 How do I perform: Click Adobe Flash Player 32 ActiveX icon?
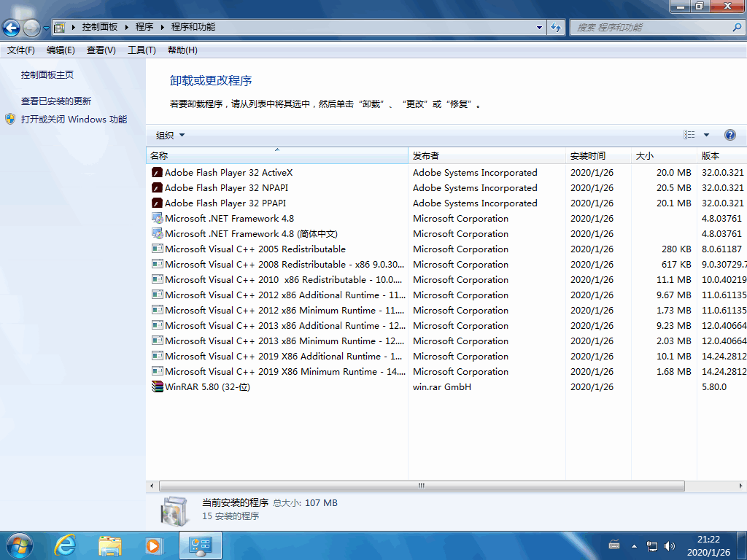tap(158, 172)
